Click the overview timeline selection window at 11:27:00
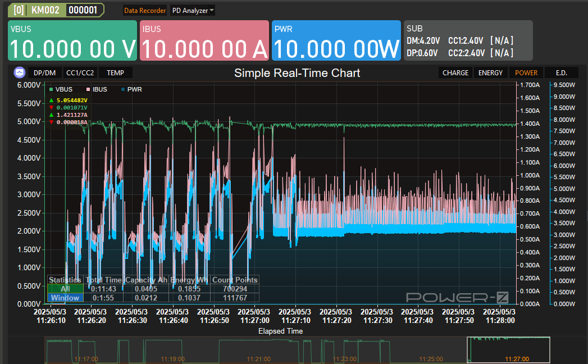This screenshot has width=588, height=364. [x=508, y=350]
